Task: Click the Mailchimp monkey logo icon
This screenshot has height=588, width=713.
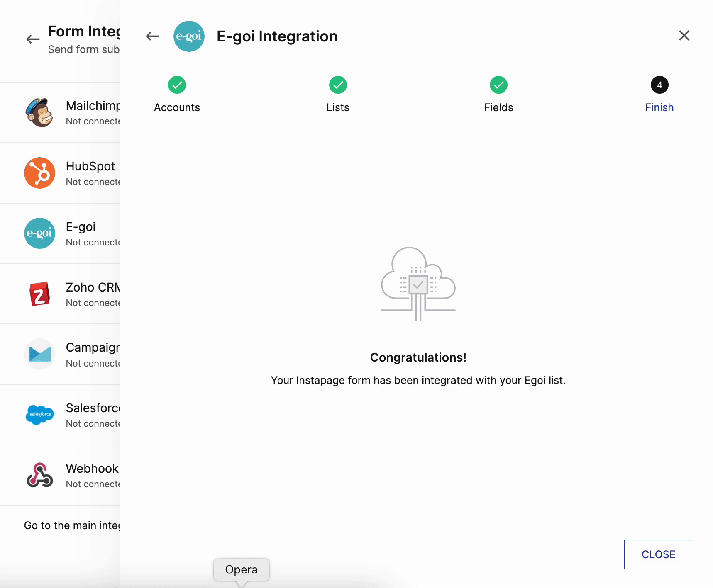Action: click(39, 113)
